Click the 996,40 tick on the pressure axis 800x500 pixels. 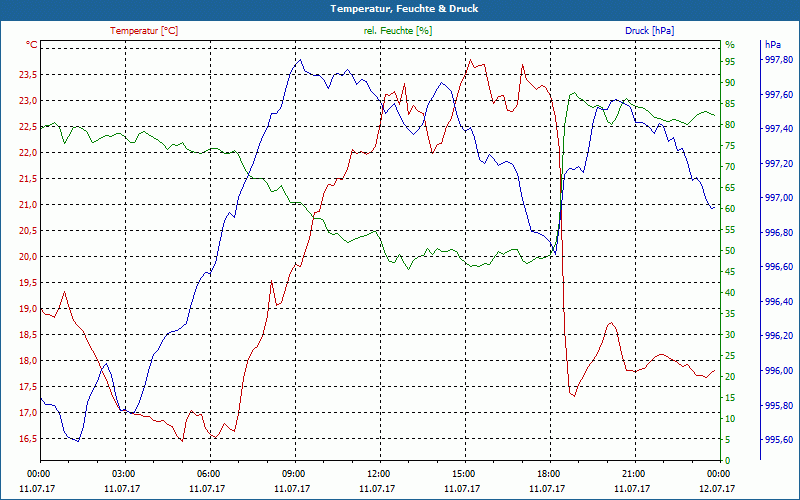pos(779,302)
